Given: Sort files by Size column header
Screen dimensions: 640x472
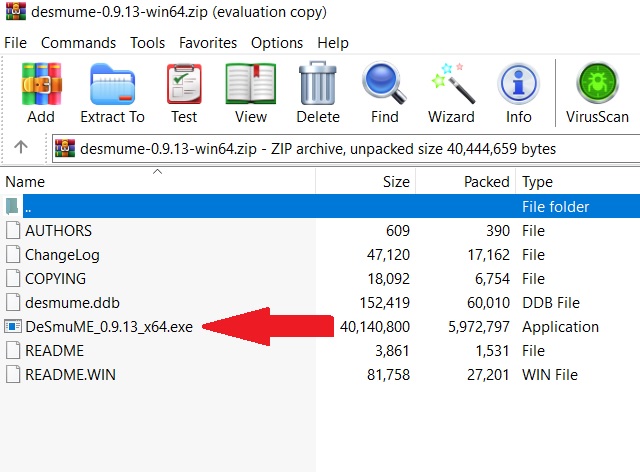Looking at the screenshot, I should [396, 182].
